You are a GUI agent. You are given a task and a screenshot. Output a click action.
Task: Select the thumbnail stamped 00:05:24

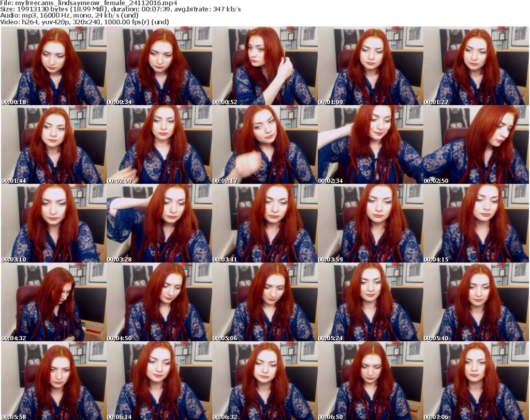(370, 302)
